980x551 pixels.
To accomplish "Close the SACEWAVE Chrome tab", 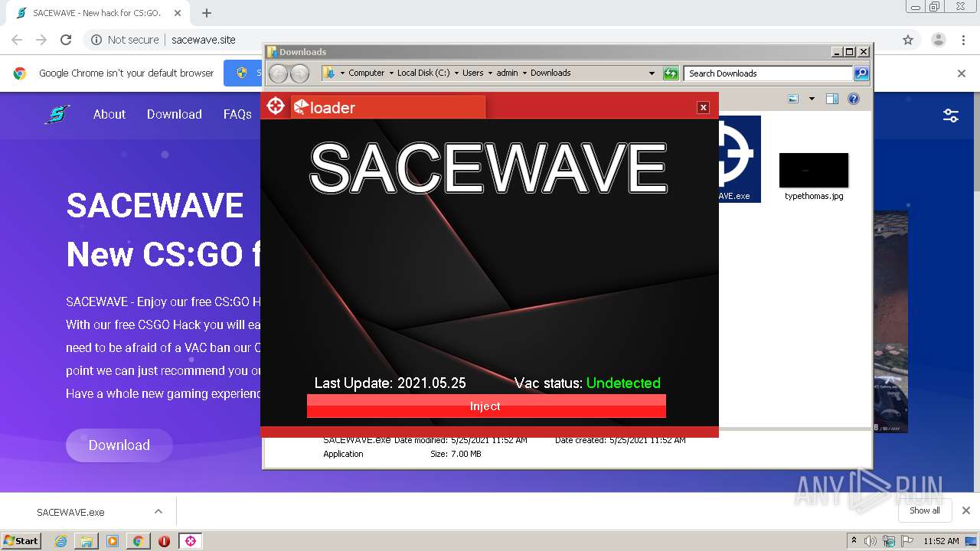I will (x=178, y=13).
